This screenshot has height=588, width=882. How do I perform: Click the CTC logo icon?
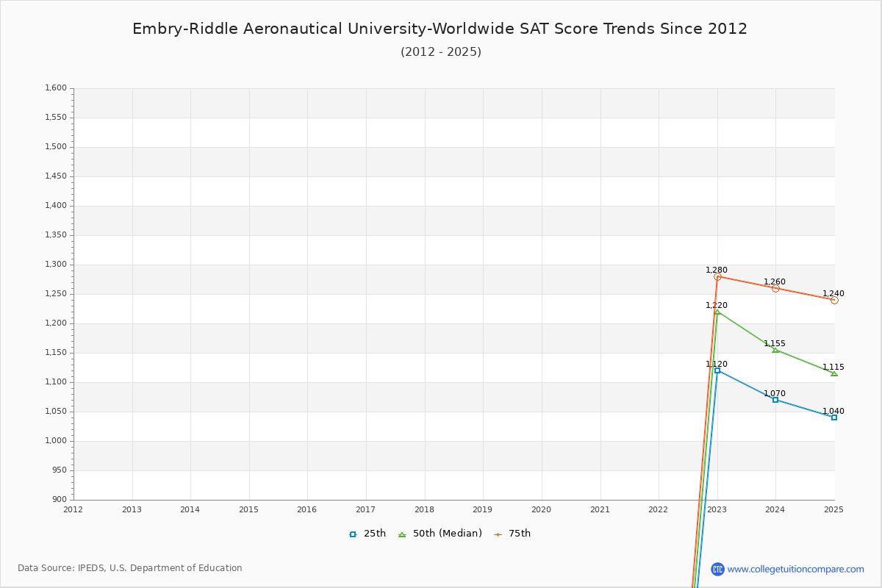tap(718, 569)
